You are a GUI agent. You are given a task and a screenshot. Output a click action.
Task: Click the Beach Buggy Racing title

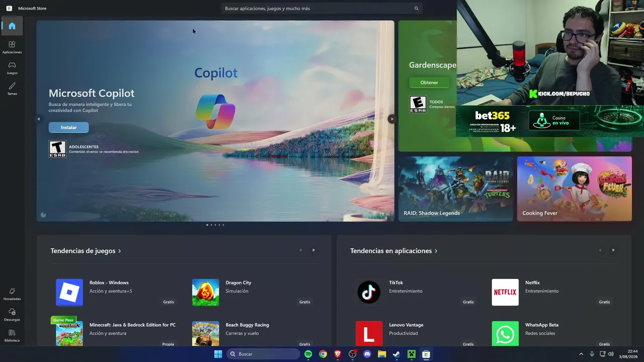click(247, 325)
